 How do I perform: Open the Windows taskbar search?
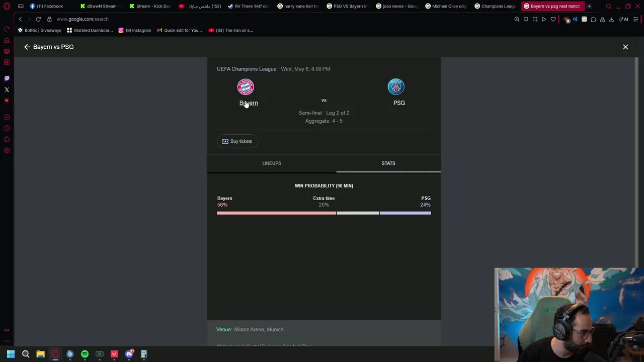pyautogui.click(x=26, y=354)
